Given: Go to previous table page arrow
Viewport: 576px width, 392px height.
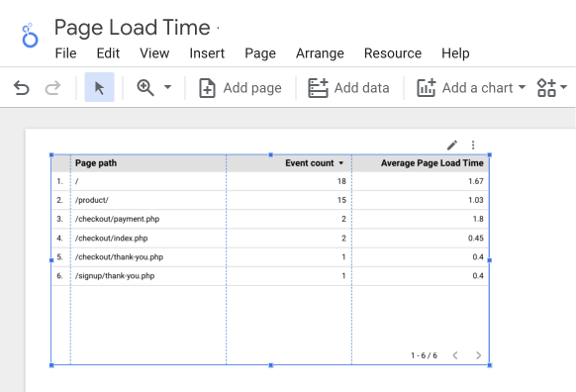Looking at the screenshot, I should [455, 355].
